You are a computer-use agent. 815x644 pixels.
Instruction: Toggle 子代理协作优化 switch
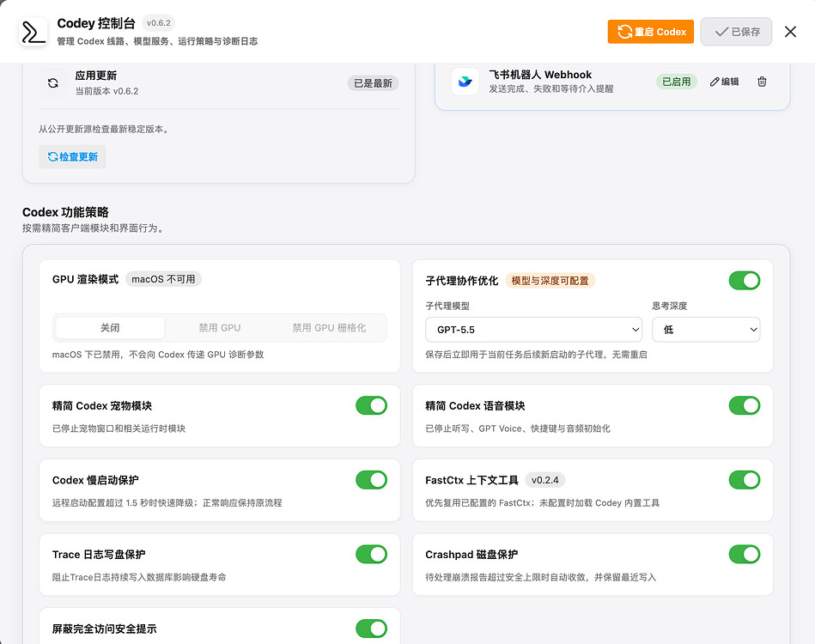click(x=745, y=281)
